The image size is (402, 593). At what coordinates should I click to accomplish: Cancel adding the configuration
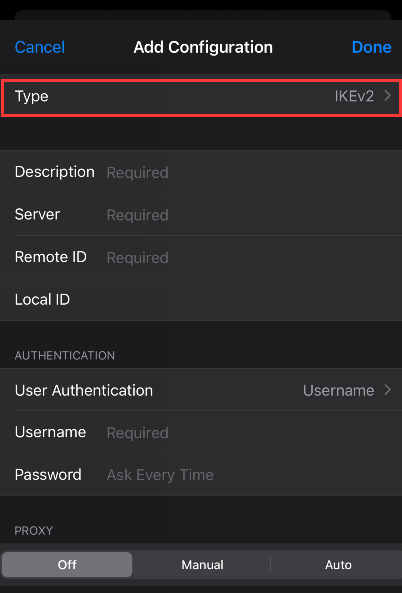click(40, 47)
